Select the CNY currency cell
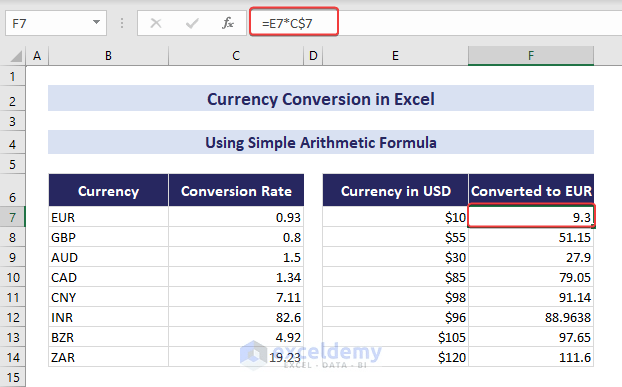622x387 pixels. 108,297
